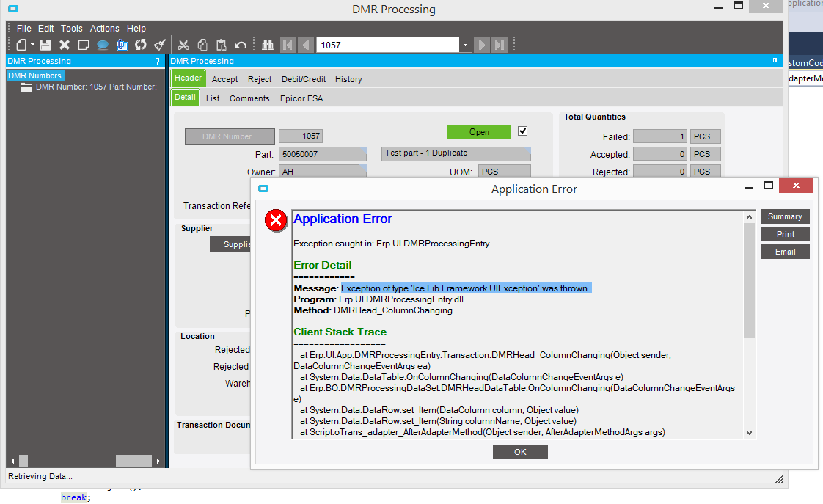This screenshot has width=823, height=504.
Task: Expand the record navigation dropdown arrow
Action: (465, 45)
